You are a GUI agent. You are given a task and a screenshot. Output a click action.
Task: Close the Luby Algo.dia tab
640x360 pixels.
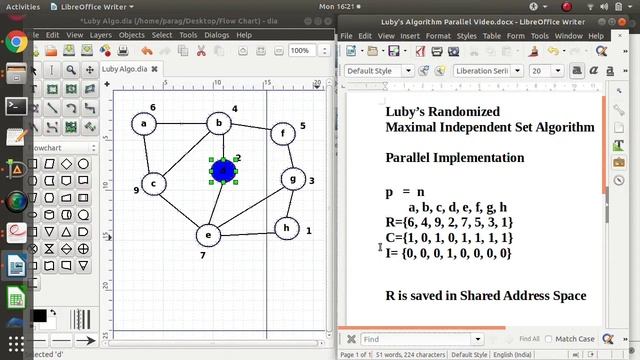[x=155, y=69]
